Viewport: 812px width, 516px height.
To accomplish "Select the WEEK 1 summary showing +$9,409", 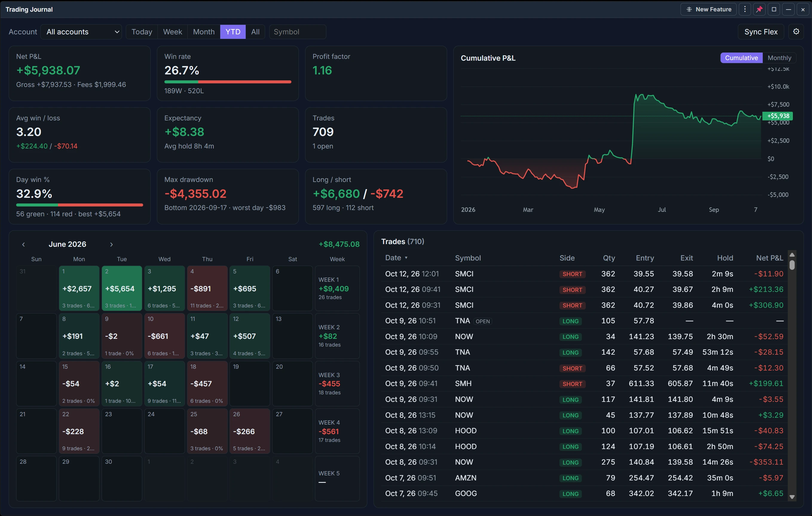I will point(337,288).
